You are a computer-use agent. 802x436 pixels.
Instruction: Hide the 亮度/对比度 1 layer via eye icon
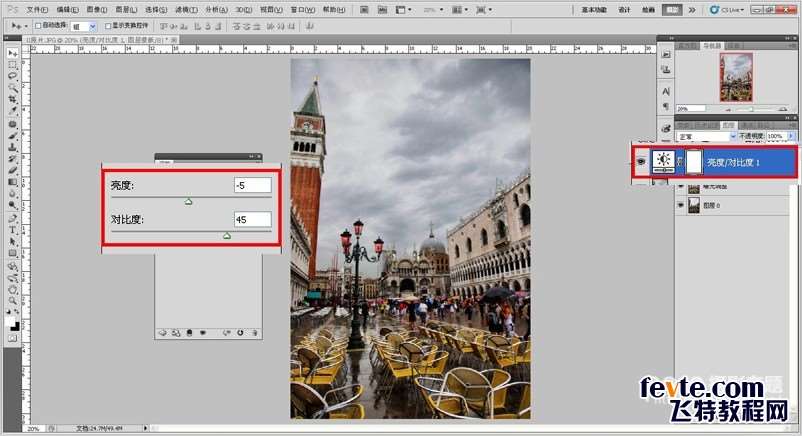coord(641,162)
